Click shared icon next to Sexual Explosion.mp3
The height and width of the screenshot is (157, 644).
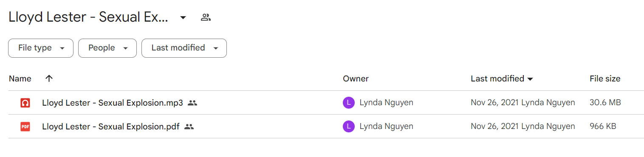(x=192, y=103)
